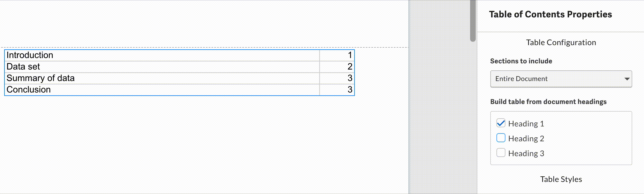Screen dimensions: 644x194
Task: Click the Table of Contents Properties title
Action: click(x=550, y=14)
